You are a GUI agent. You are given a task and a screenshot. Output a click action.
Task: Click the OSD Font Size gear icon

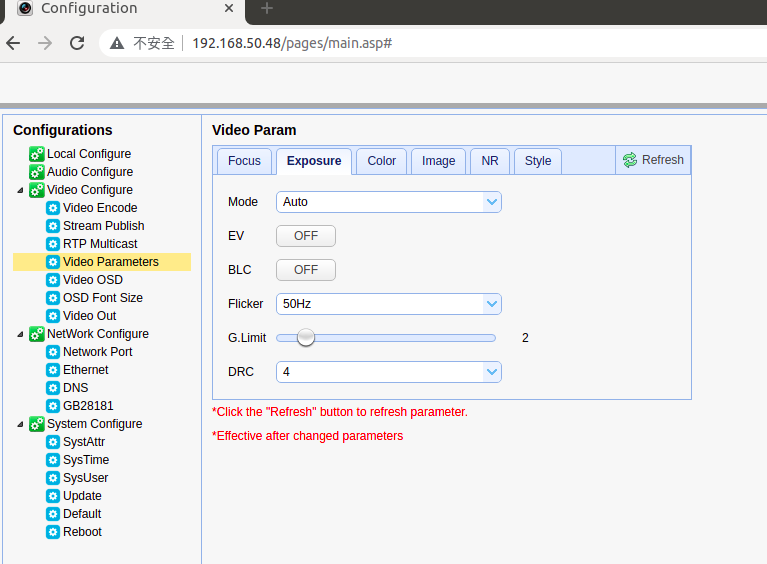53,298
